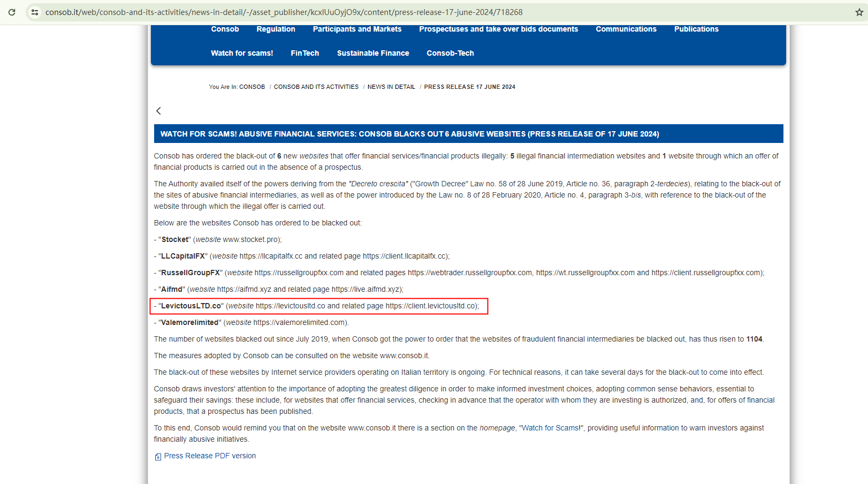Click the bold number 1104
The image size is (868, 484).
754,339
